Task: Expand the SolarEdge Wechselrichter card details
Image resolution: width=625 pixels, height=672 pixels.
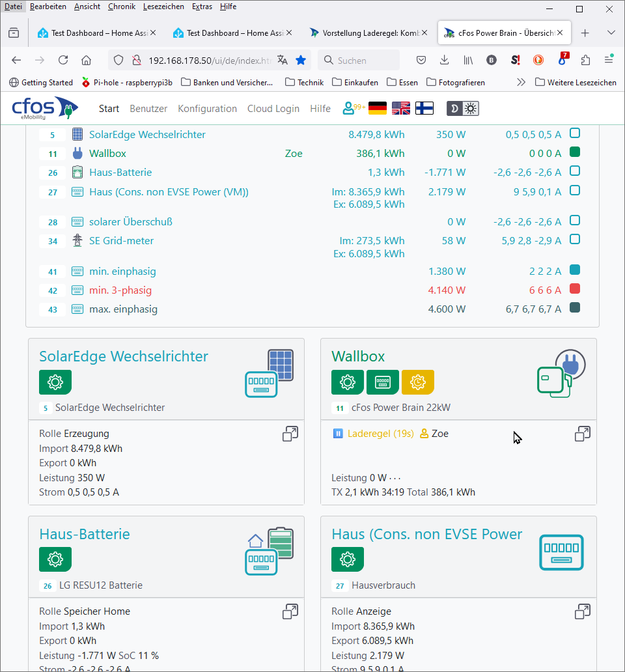Action: 290,434
